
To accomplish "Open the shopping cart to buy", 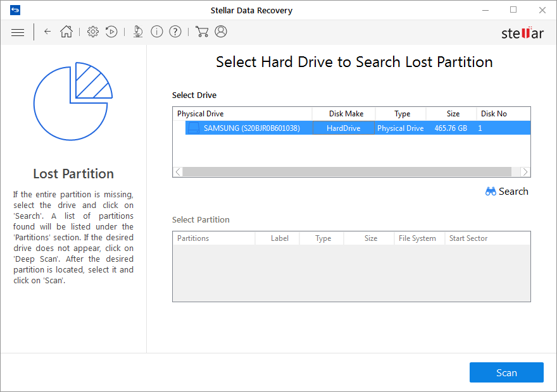I will [202, 32].
